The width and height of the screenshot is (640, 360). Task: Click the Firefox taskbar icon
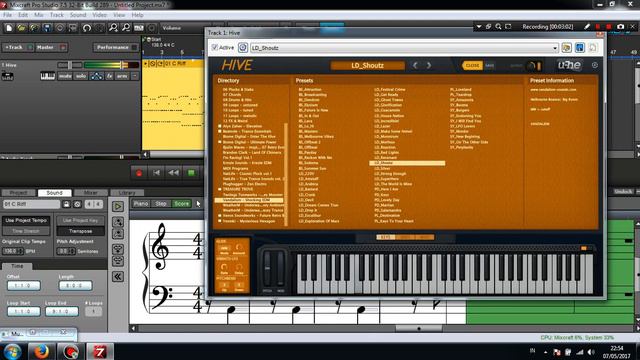tap(41, 351)
